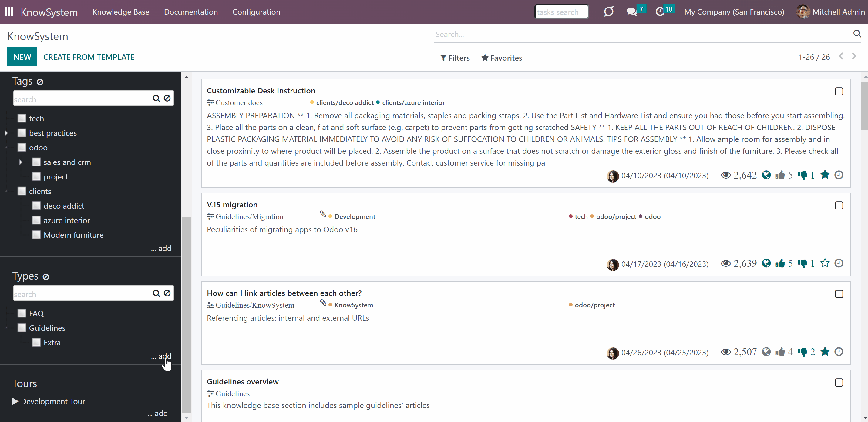Click the attachment paperclip on V.15 migration
This screenshot has width=868, height=422.
pyautogui.click(x=323, y=214)
